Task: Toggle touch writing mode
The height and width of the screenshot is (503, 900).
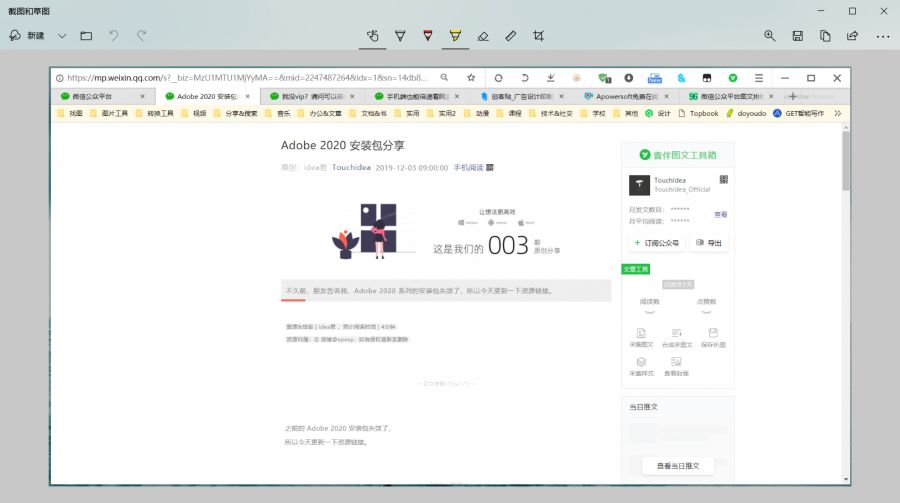Action: [373, 36]
